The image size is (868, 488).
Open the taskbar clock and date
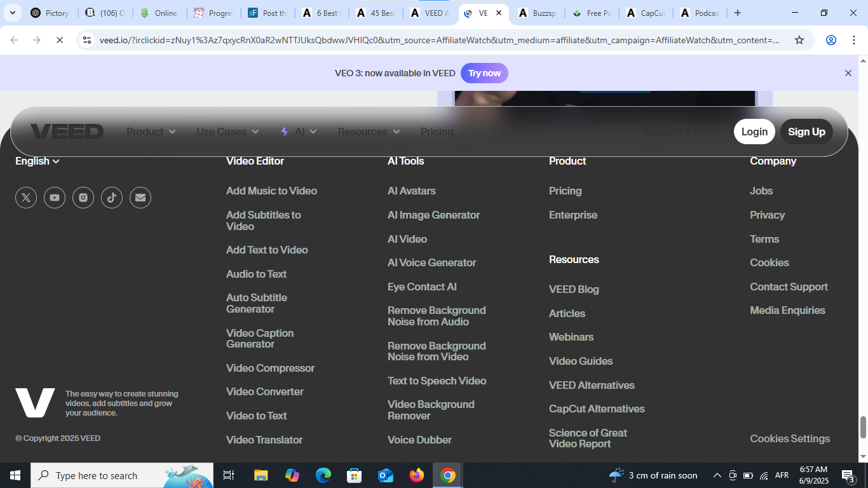click(x=813, y=475)
